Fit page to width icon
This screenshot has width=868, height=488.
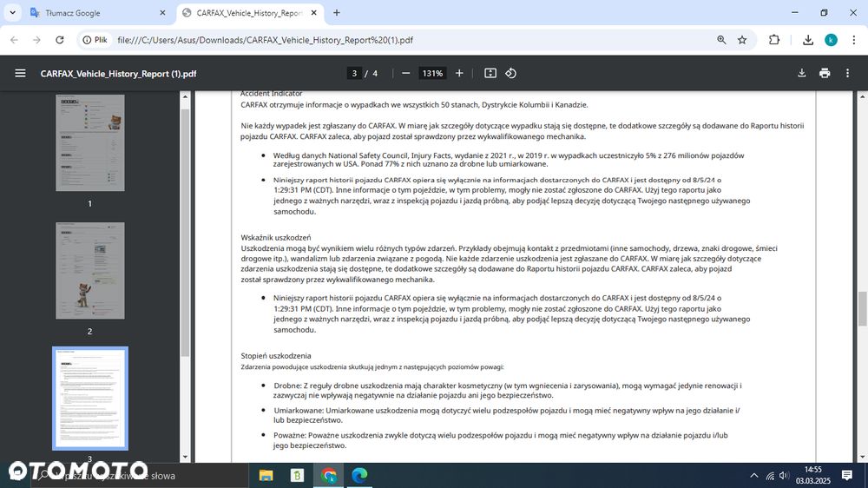490,73
